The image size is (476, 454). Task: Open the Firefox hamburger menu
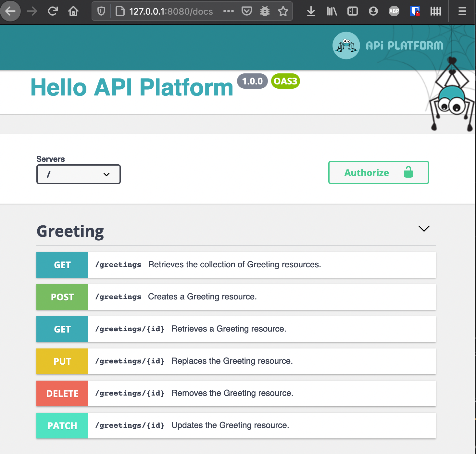(x=462, y=11)
